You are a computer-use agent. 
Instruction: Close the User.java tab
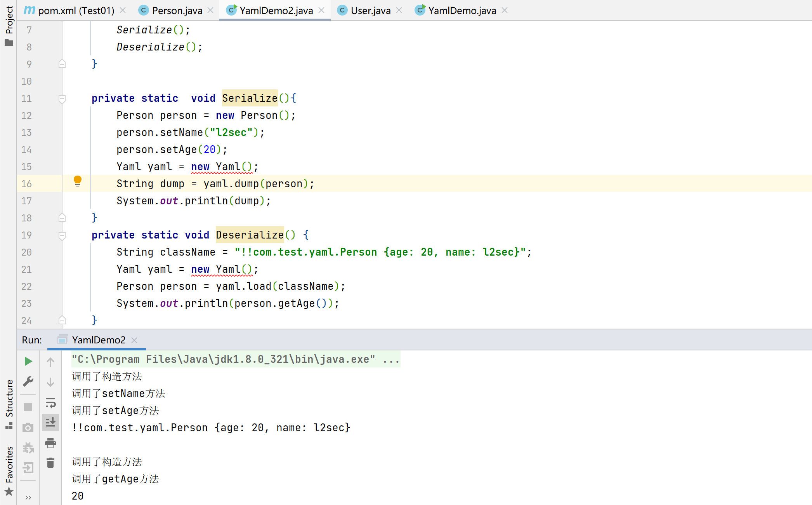coord(399,10)
